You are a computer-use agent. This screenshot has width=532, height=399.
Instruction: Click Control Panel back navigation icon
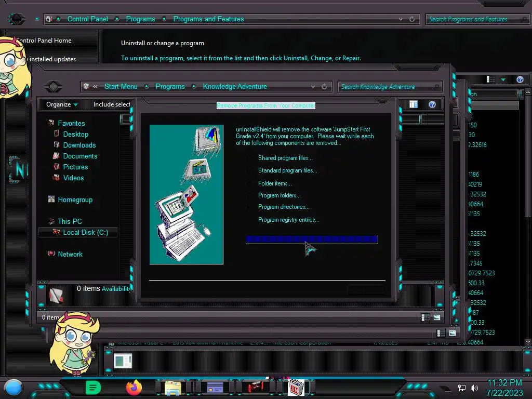[16, 19]
